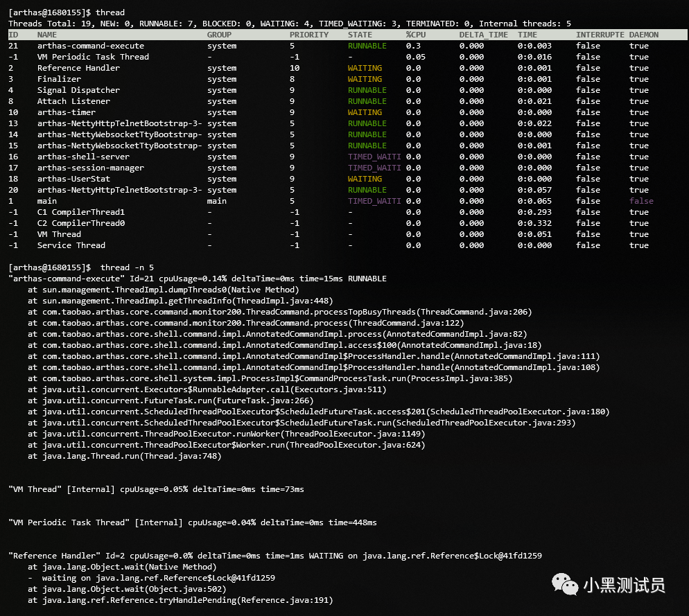The width and height of the screenshot is (689, 616).
Task: Click the Object.java:502 stack frame
Action: (x=127, y=589)
